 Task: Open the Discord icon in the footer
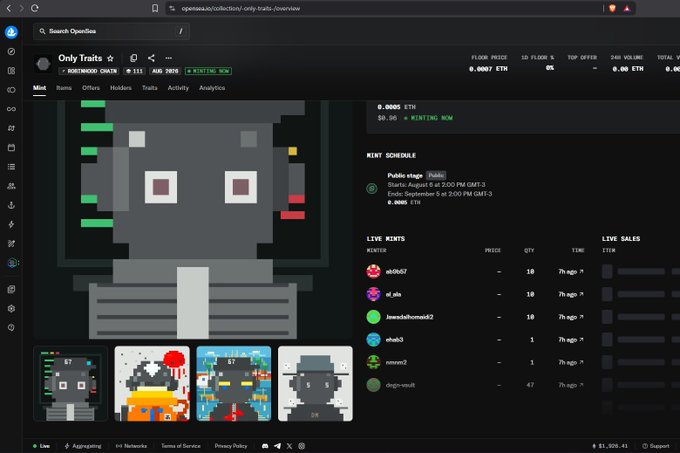(x=265, y=446)
